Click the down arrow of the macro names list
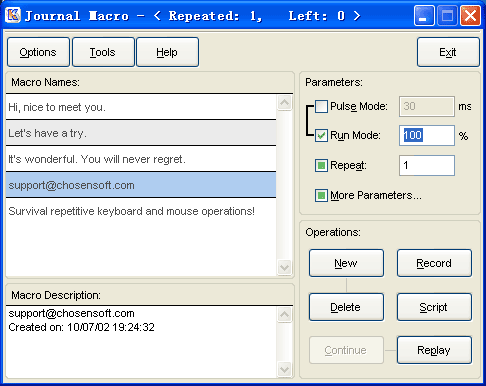Screen dimensions: 486x386 click(x=284, y=267)
